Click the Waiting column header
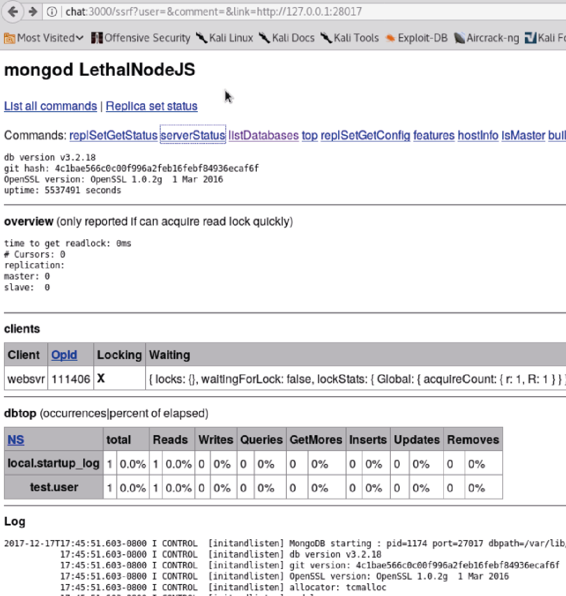 pyautogui.click(x=356, y=355)
